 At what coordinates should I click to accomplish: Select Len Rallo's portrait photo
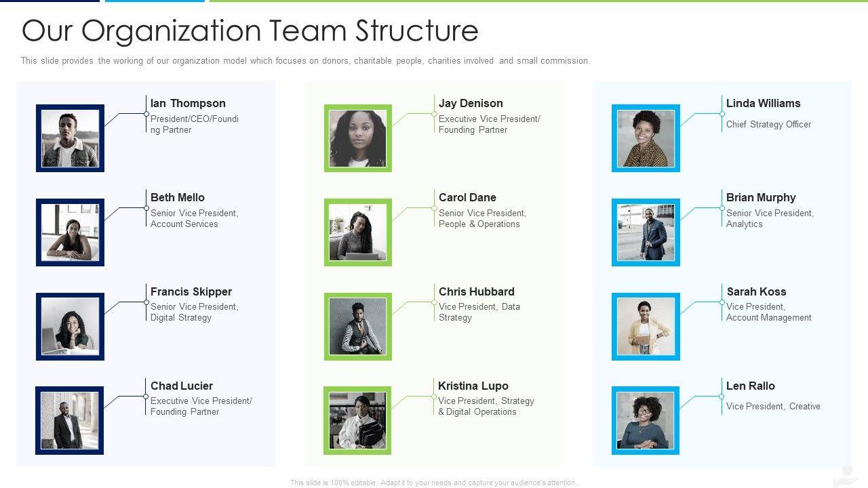click(646, 420)
